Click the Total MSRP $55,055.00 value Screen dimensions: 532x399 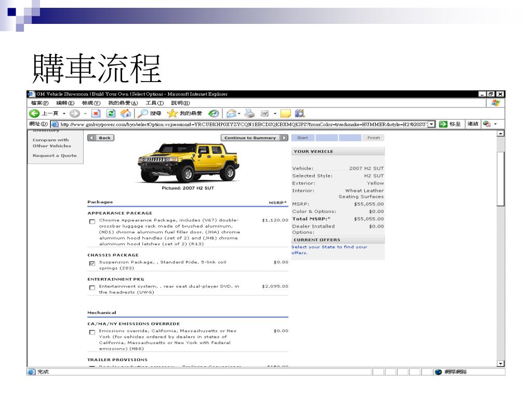tap(369, 219)
